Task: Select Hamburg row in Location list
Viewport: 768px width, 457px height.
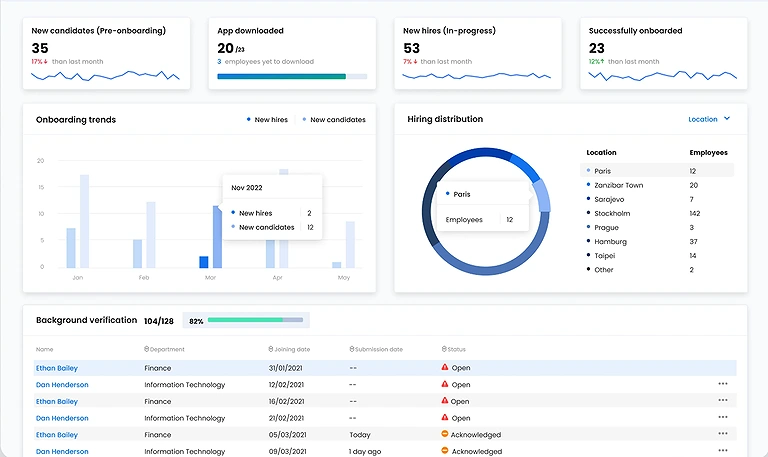Action: [x=657, y=241]
